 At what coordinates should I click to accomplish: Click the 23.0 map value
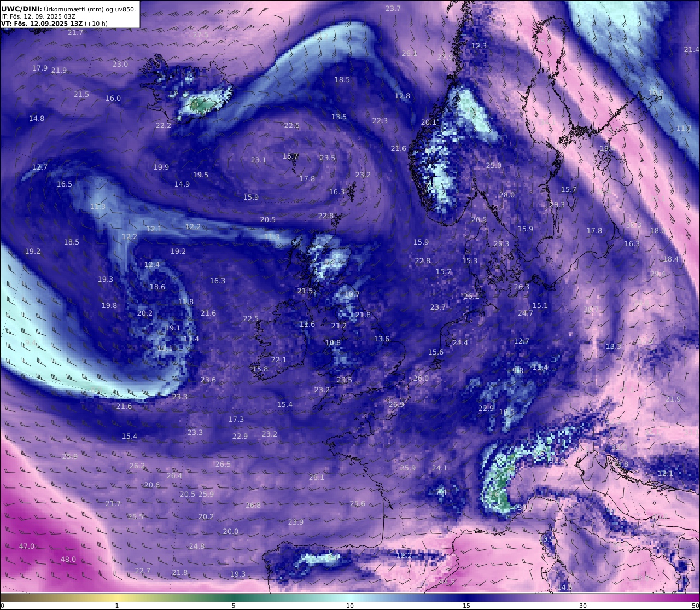[x=120, y=65]
